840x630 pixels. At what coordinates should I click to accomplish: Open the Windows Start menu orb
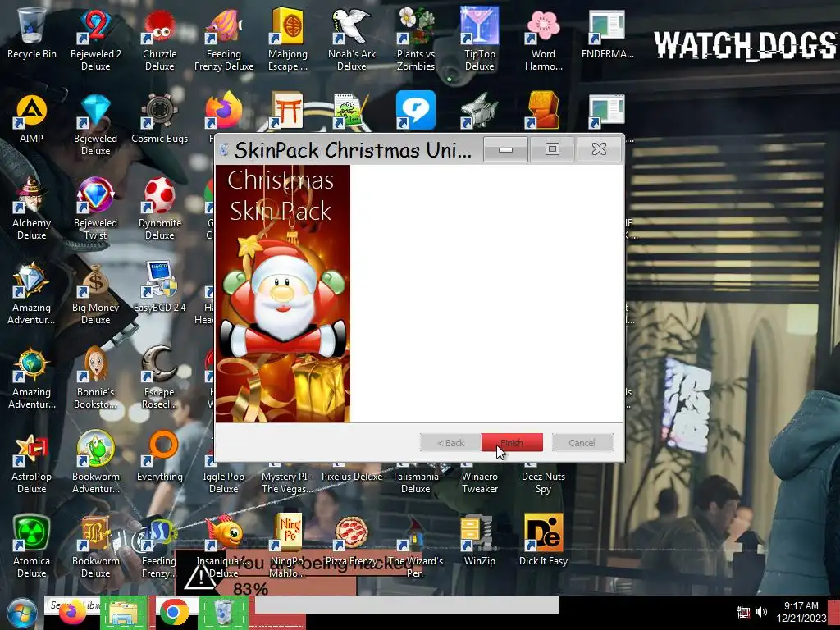click(x=22, y=613)
